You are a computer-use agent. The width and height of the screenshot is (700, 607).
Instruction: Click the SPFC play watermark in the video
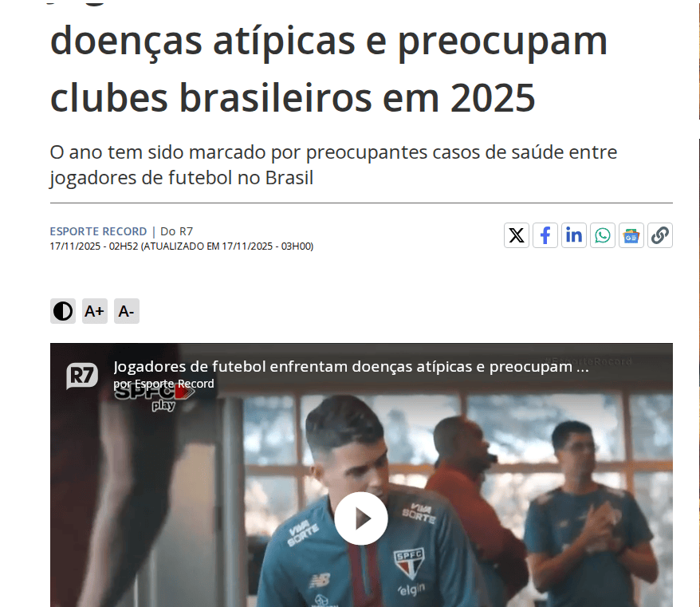point(155,397)
